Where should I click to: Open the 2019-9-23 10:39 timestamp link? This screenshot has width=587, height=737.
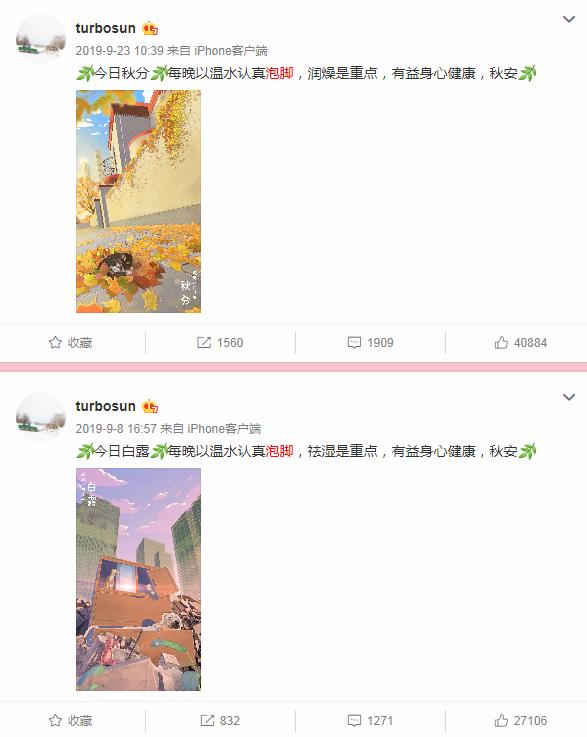[119, 51]
